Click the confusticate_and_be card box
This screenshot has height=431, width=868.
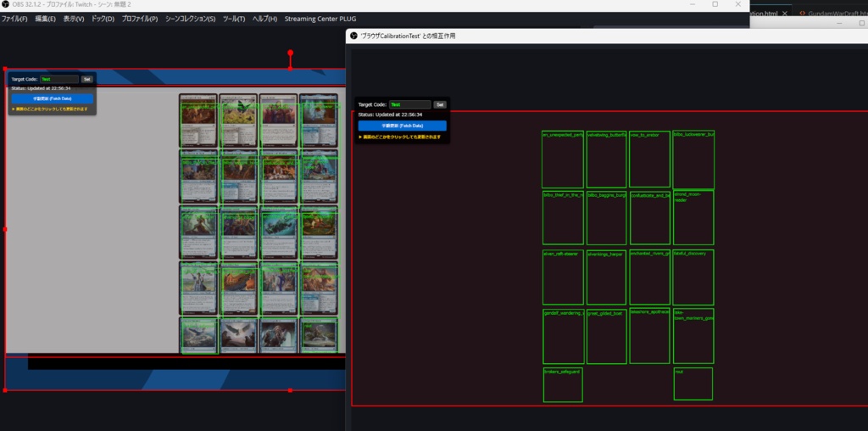[x=650, y=218]
